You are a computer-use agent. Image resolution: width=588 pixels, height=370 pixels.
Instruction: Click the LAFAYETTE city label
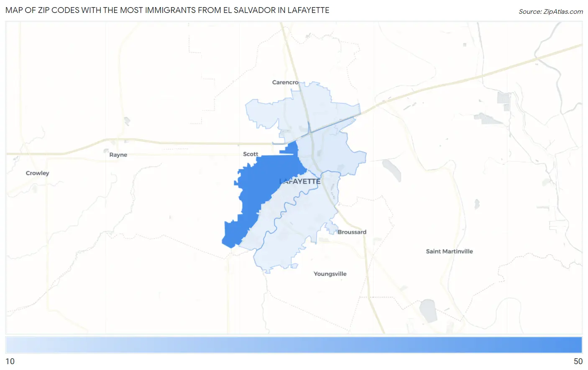coord(300,181)
